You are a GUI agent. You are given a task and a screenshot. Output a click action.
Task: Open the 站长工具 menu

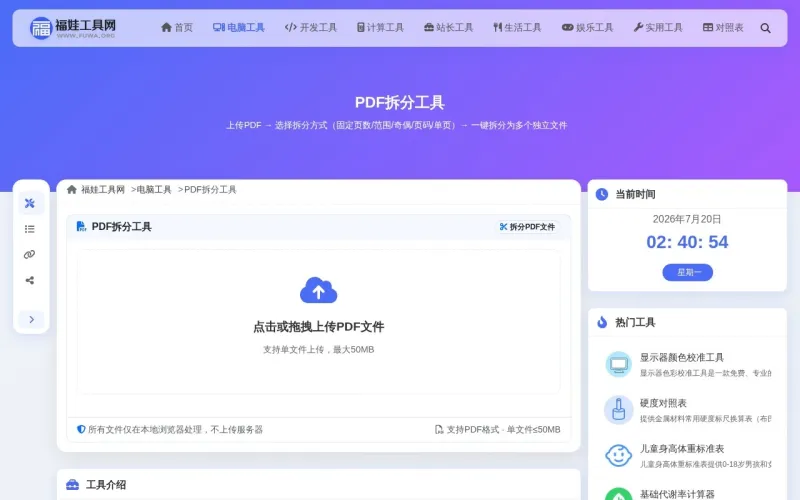click(448, 28)
